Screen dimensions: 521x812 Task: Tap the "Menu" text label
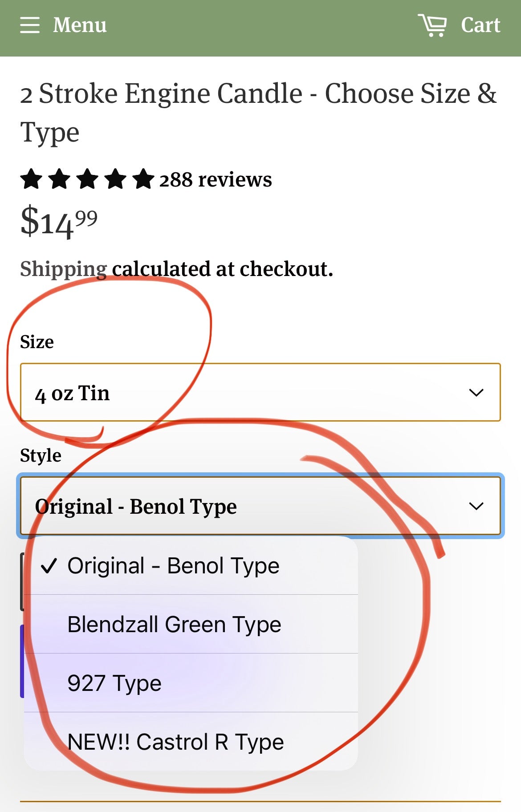point(80,25)
